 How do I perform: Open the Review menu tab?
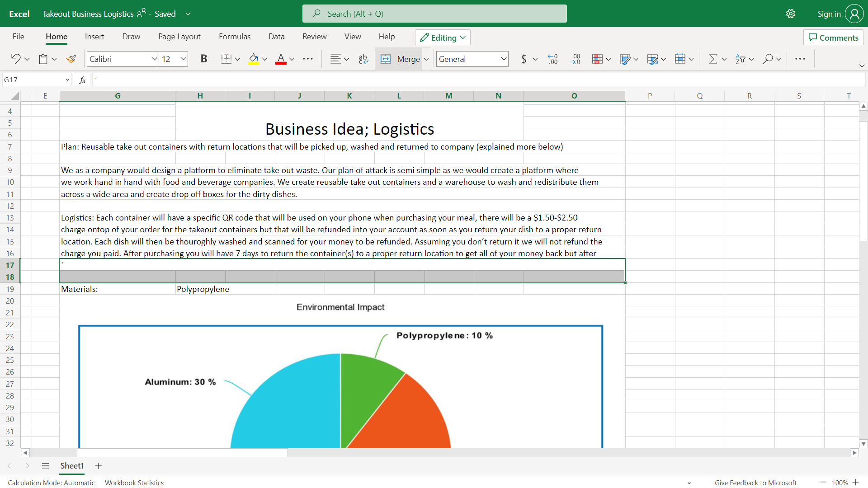pyautogui.click(x=314, y=37)
